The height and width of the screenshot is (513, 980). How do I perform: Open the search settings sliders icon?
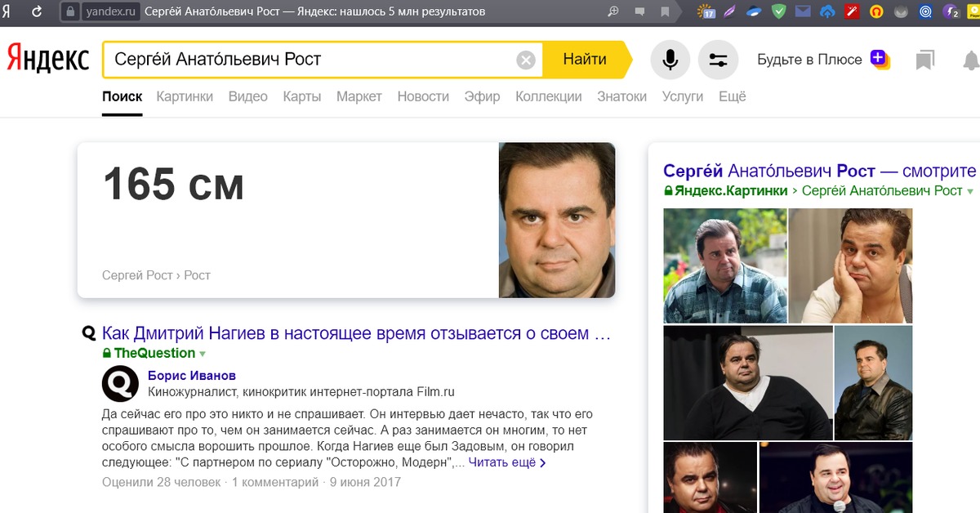(x=718, y=60)
